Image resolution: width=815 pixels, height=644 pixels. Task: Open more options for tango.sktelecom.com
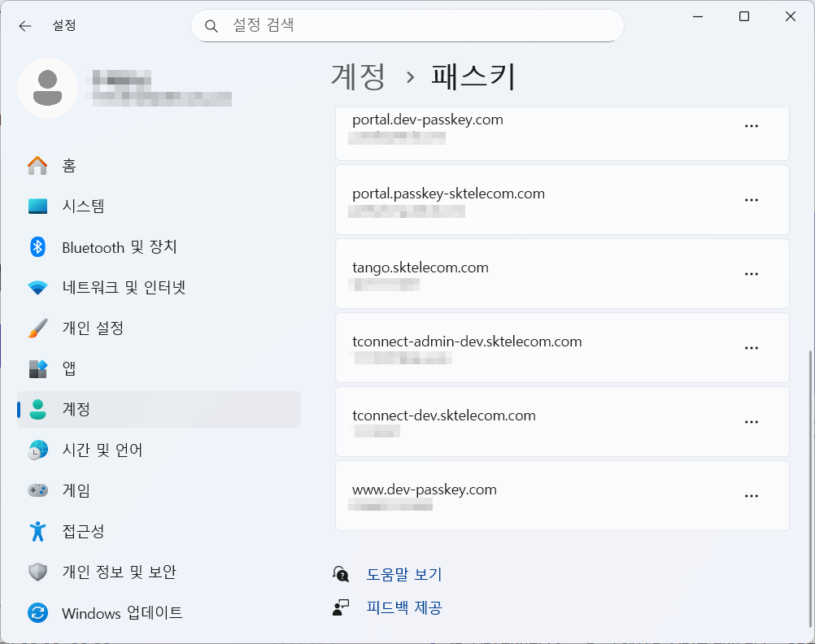[751, 274]
